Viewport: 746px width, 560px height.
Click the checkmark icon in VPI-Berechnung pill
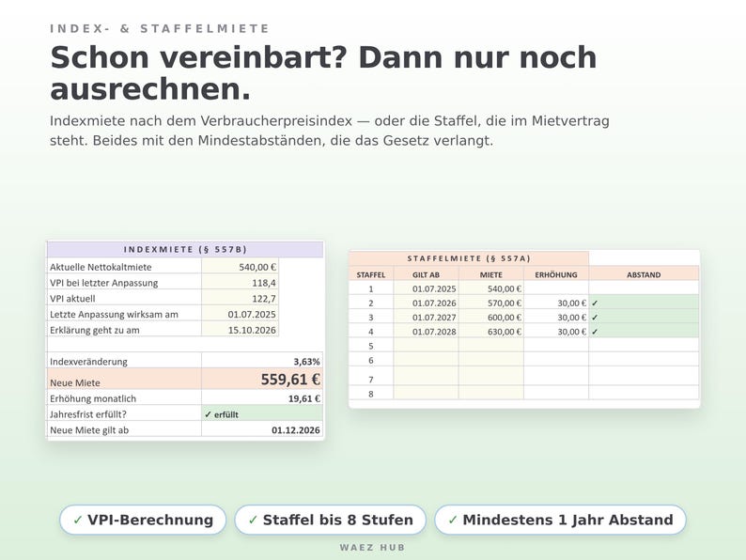click(x=78, y=520)
